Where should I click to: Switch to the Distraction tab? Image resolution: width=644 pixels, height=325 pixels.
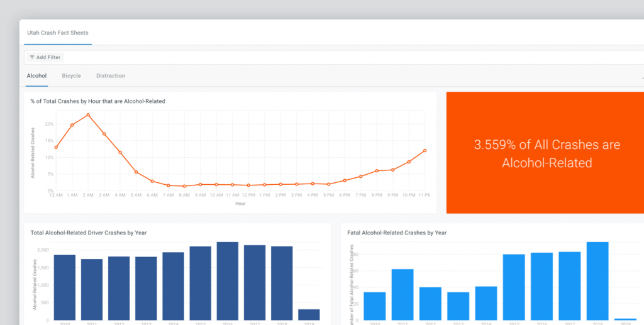point(111,76)
